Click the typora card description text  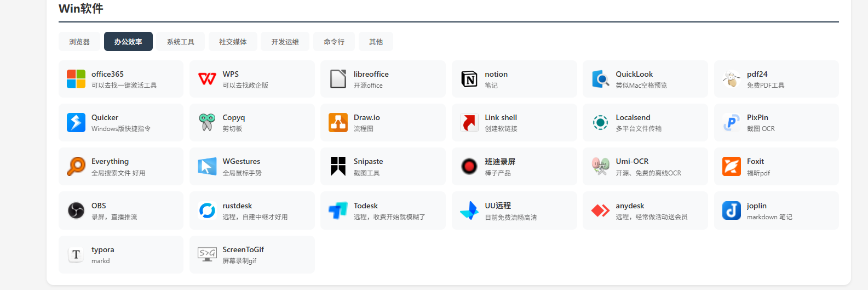pyautogui.click(x=101, y=261)
